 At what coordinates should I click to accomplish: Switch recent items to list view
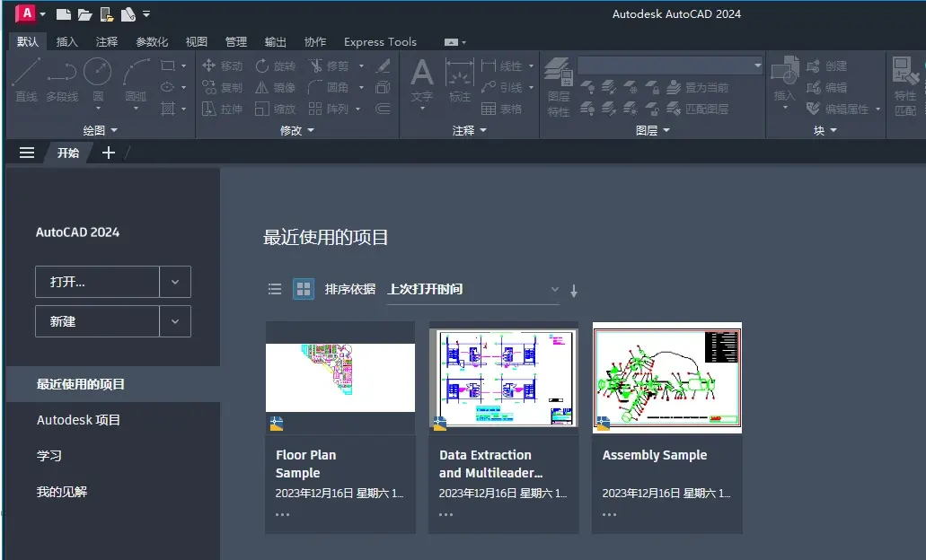pyautogui.click(x=275, y=289)
